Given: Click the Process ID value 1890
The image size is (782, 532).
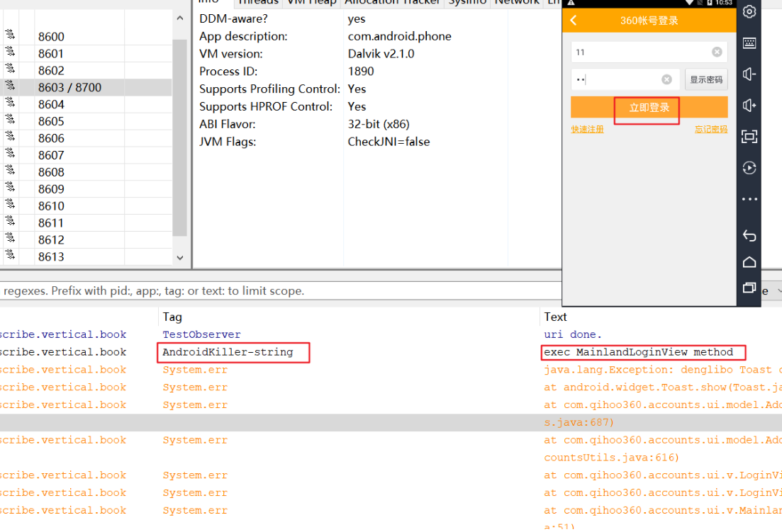Looking at the screenshot, I should tap(361, 72).
